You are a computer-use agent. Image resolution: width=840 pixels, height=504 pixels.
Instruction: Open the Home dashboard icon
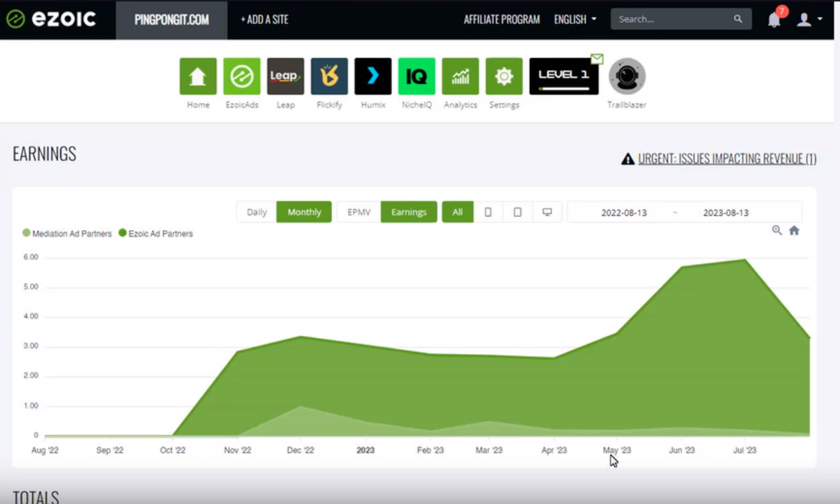tap(198, 76)
